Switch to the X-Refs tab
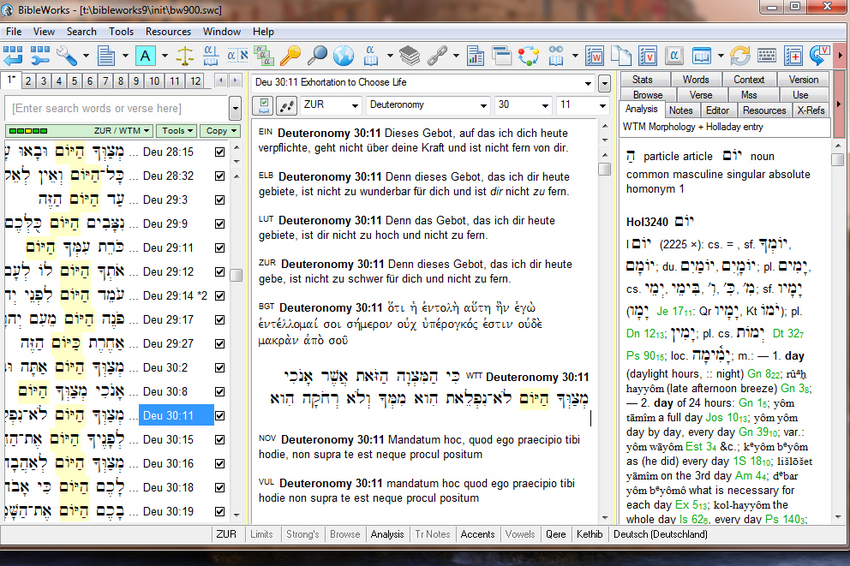 811,110
